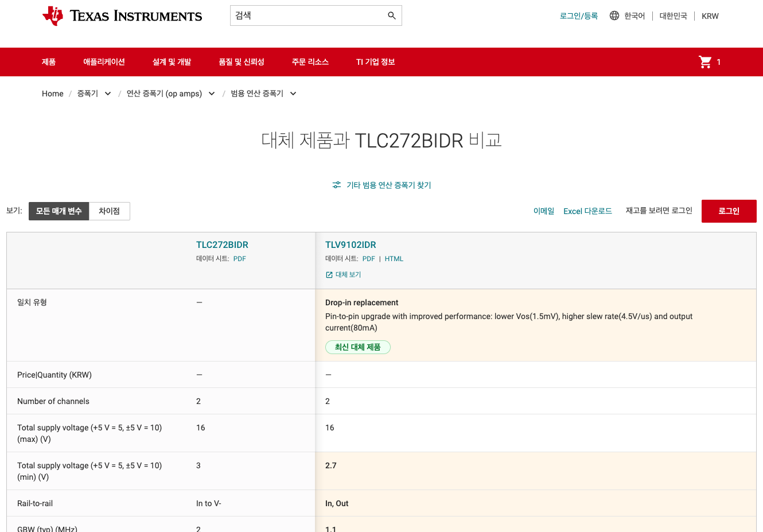763x532 pixels.
Task: Open the shopping cart icon
Action: 705,62
